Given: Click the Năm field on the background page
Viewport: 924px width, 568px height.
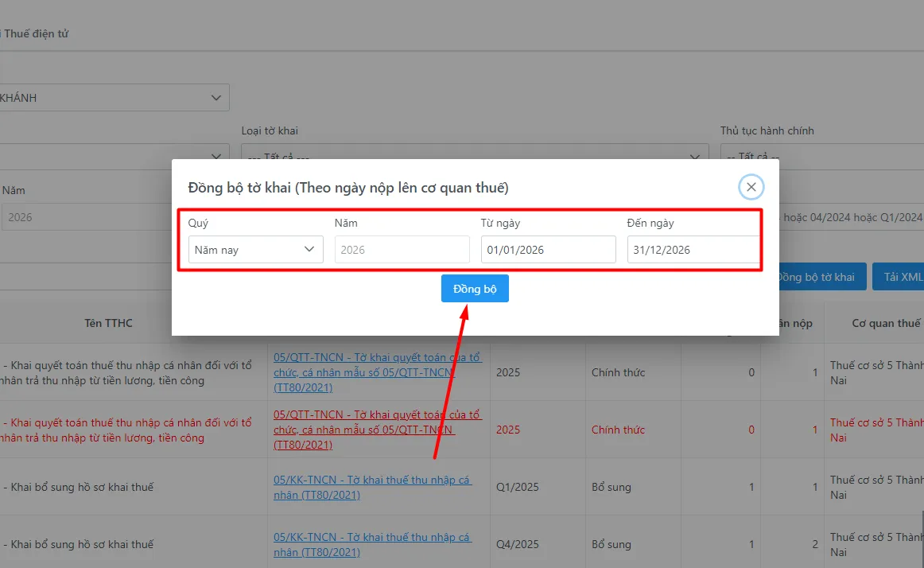Looking at the screenshot, I should point(86,217).
